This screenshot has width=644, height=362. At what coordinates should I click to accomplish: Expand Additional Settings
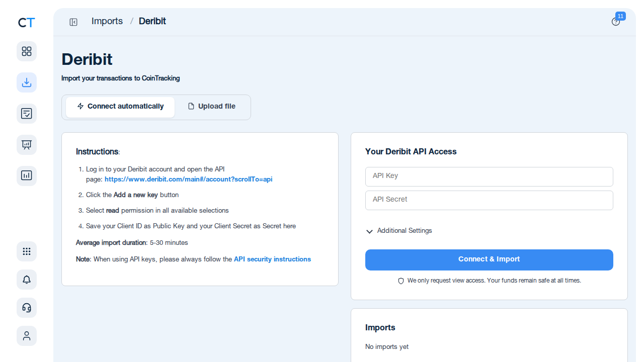(399, 231)
